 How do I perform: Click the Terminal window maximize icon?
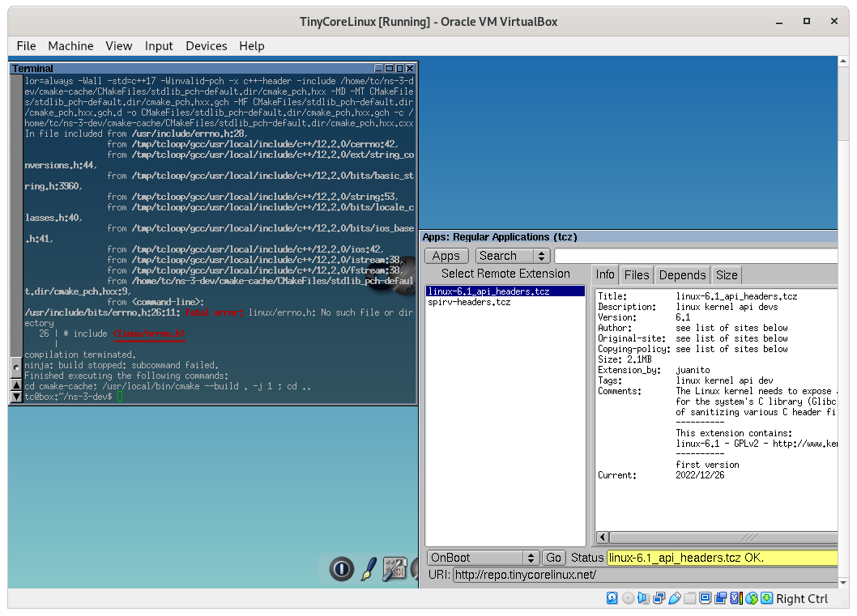tap(389, 68)
